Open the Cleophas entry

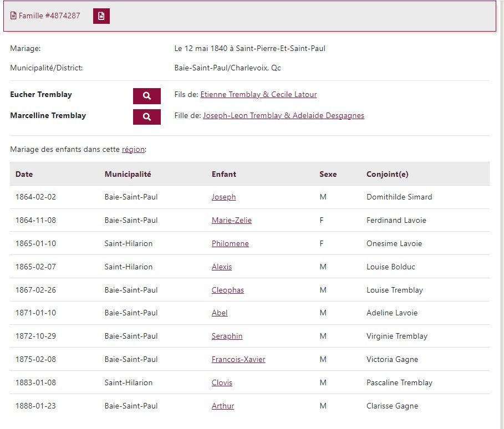(x=227, y=290)
